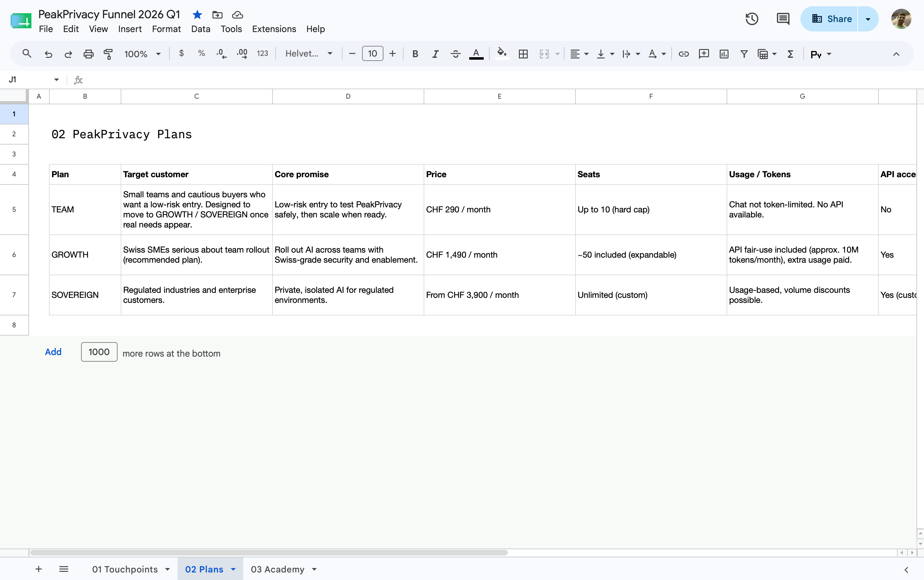Open the Google account avatar

(x=901, y=19)
